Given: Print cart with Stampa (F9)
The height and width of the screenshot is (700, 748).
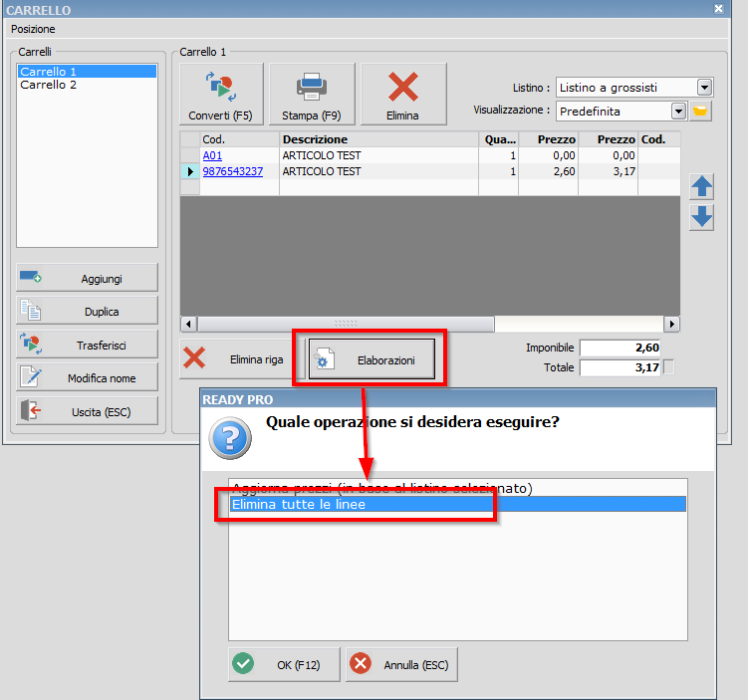Looking at the screenshot, I should click(312, 94).
